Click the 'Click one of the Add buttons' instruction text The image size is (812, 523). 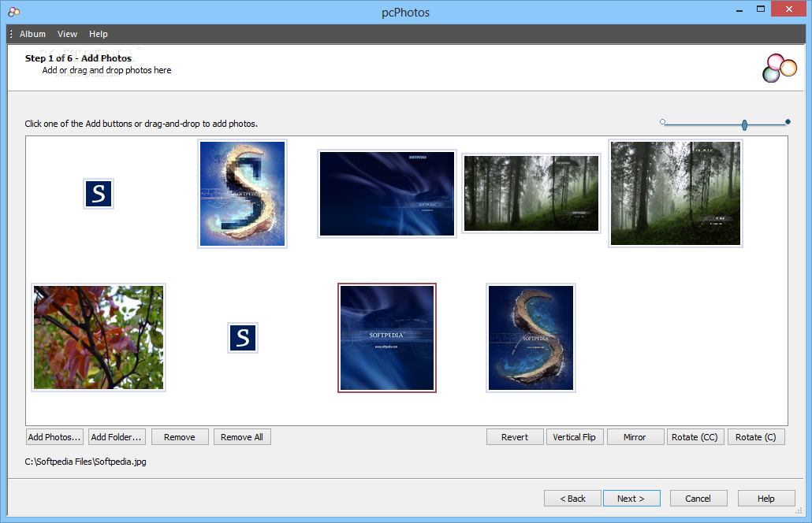pos(141,124)
